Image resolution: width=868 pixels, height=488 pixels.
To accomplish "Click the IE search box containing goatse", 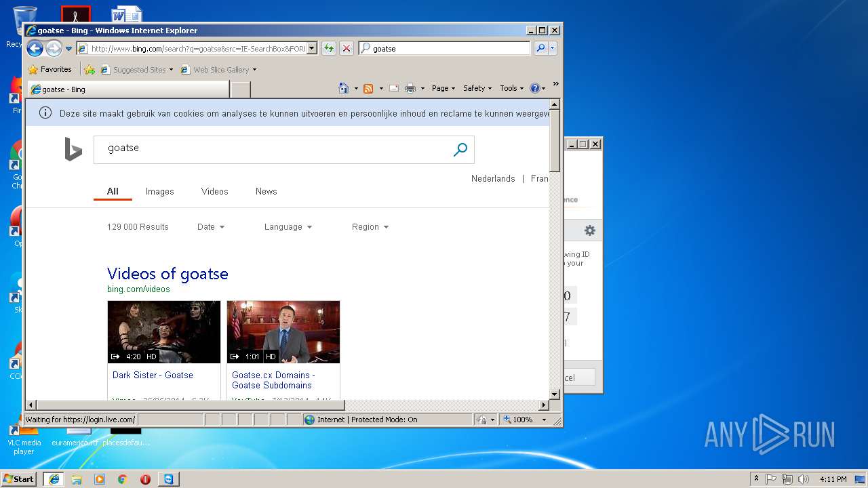I will pyautogui.click(x=445, y=48).
